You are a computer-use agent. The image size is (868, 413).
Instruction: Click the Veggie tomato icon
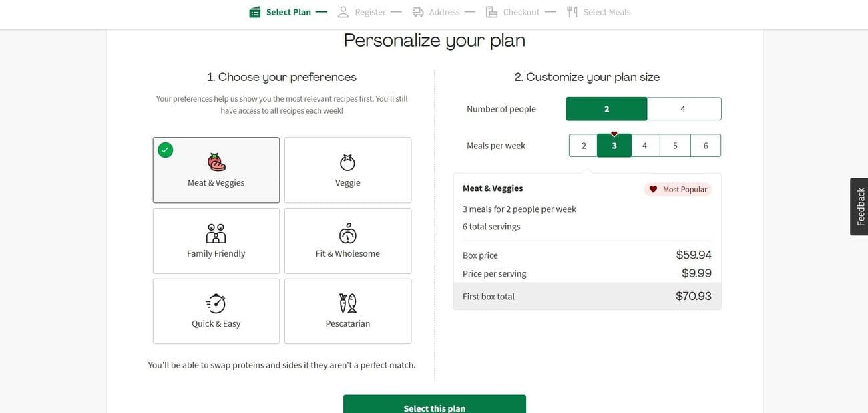[347, 162]
